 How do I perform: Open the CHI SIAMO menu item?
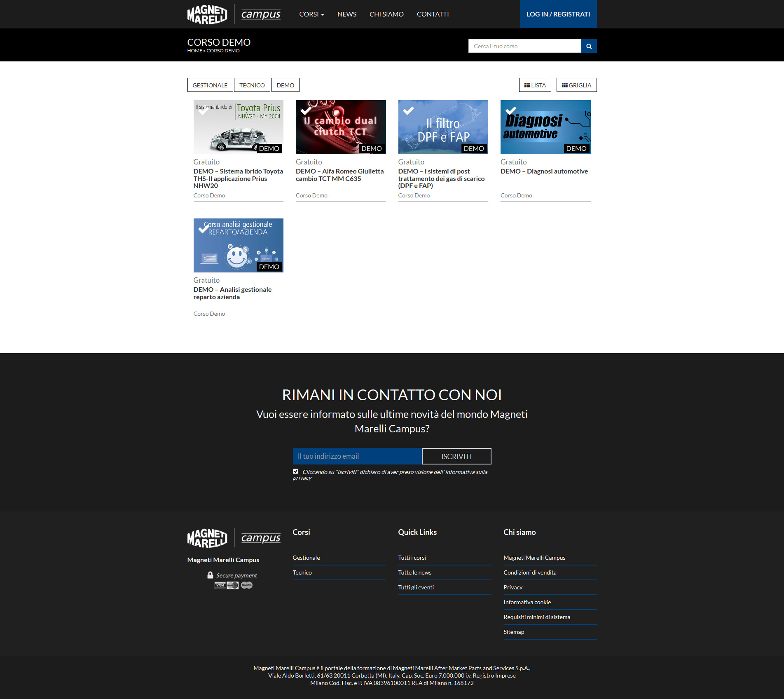click(x=386, y=14)
